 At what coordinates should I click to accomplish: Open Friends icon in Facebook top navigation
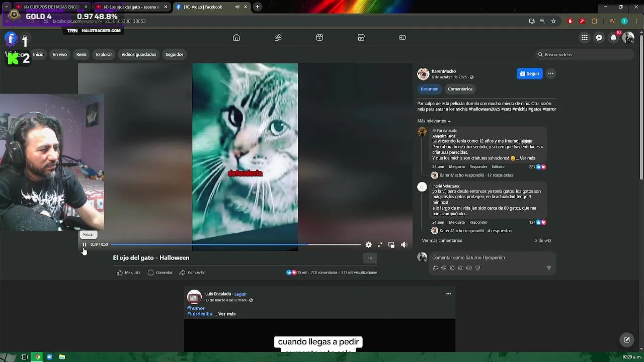tap(278, 38)
